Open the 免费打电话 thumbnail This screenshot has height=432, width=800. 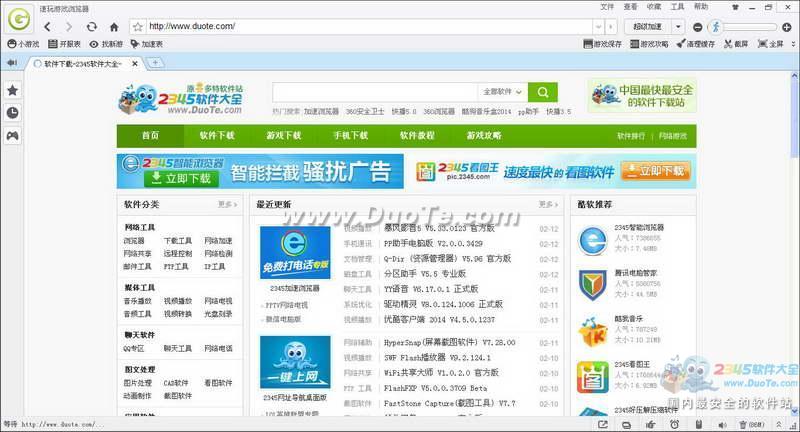[x=295, y=253]
